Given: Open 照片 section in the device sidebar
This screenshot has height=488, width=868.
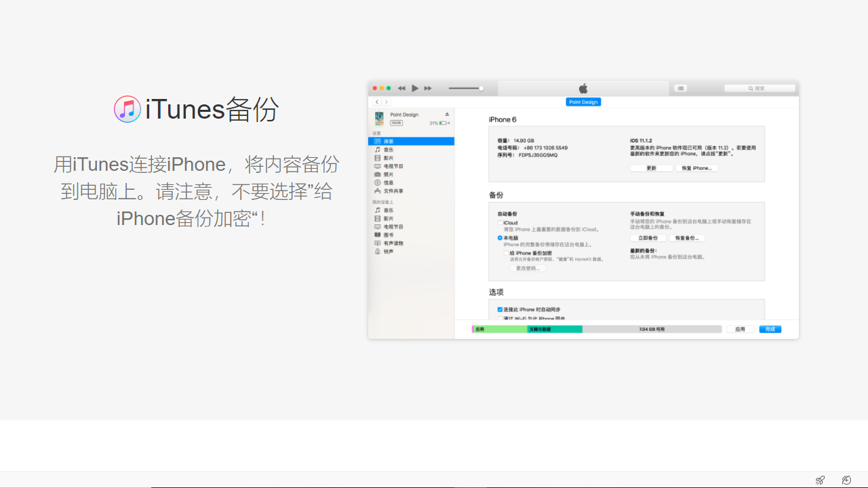Looking at the screenshot, I should pos(389,174).
